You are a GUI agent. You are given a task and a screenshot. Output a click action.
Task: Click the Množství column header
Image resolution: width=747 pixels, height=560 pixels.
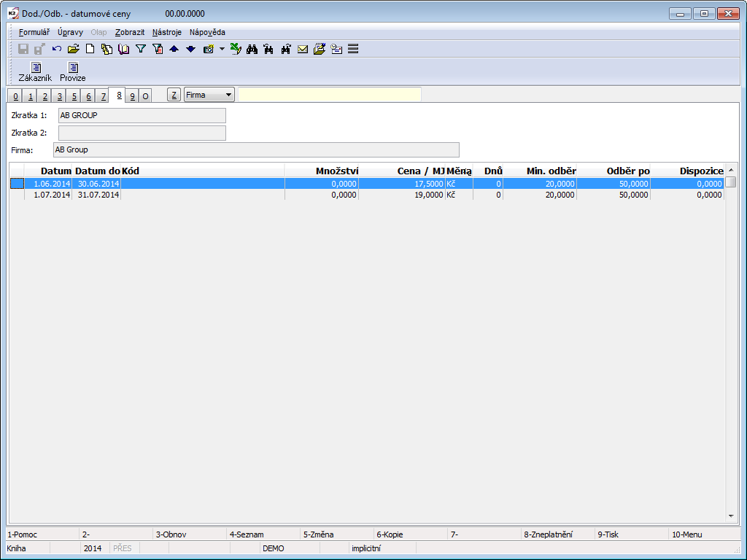(322, 171)
